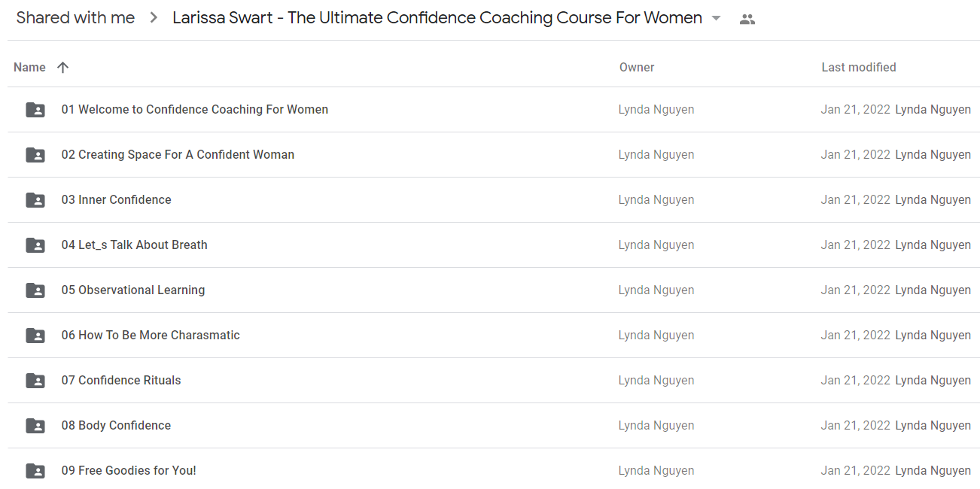The height and width of the screenshot is (489, 980).
Task: Click folder icon beside 08 Body Confidence
Action: coord(35,426)
